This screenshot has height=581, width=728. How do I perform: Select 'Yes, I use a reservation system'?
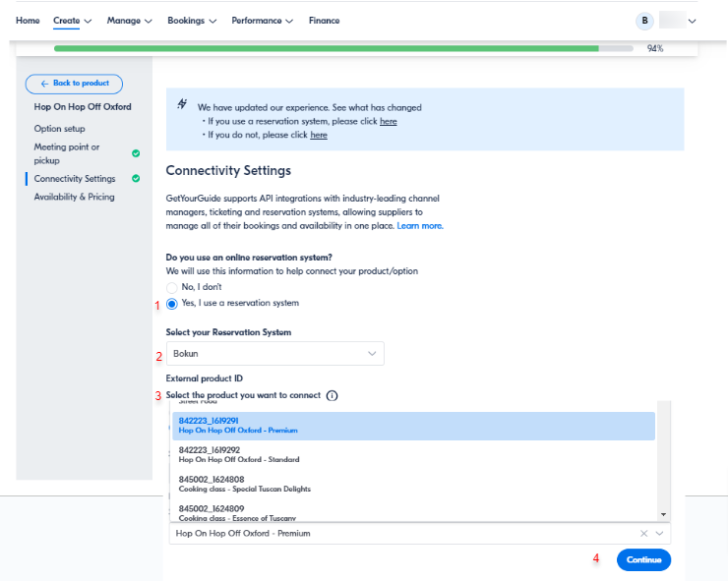[x=172, y=304]
